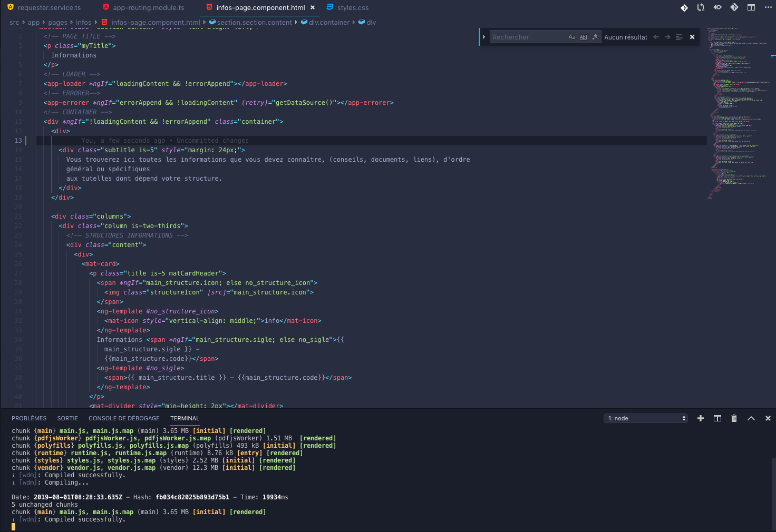Screen dimensions: 776x532
Task: Create a new terminal with the plus icon
Action: click(701, 418)
